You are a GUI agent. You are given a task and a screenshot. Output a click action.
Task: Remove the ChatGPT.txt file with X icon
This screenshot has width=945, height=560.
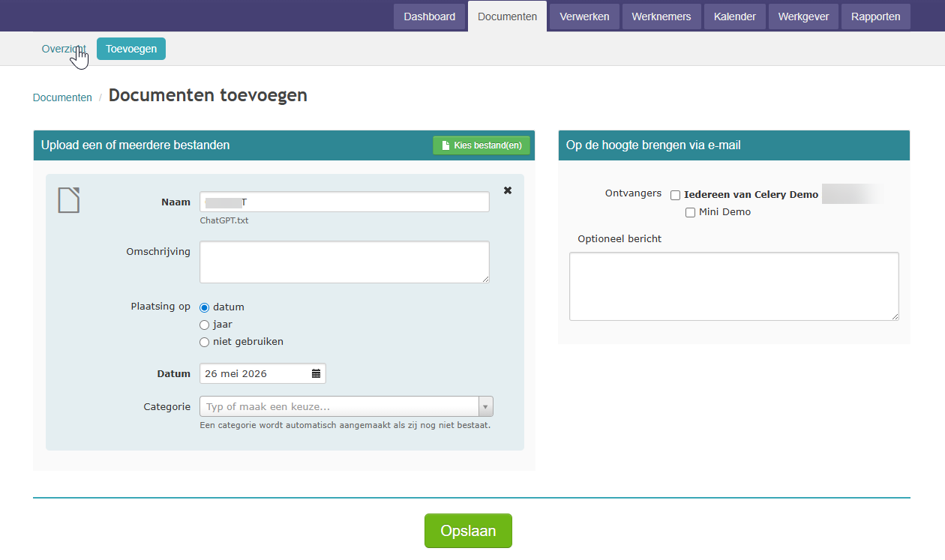tap(508, 190)
